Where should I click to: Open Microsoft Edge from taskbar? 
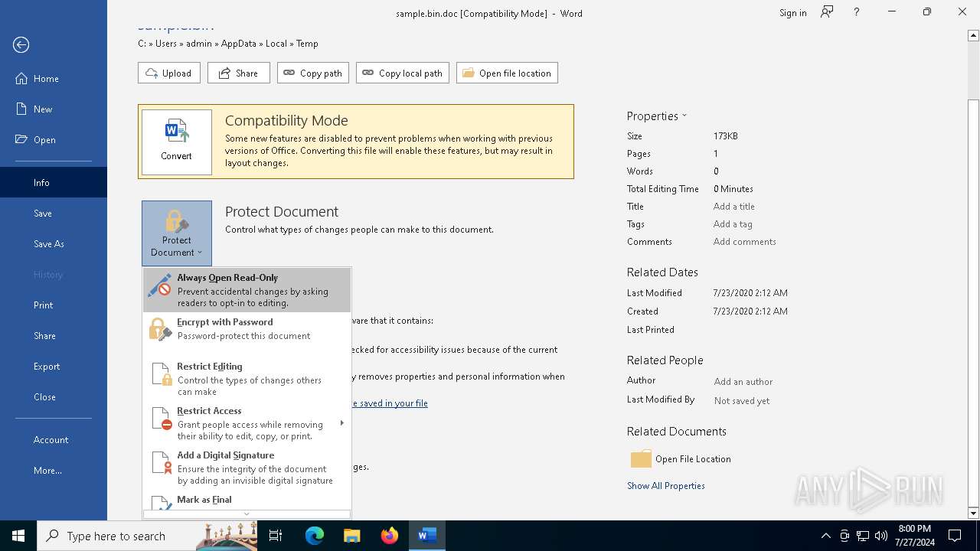315,536
